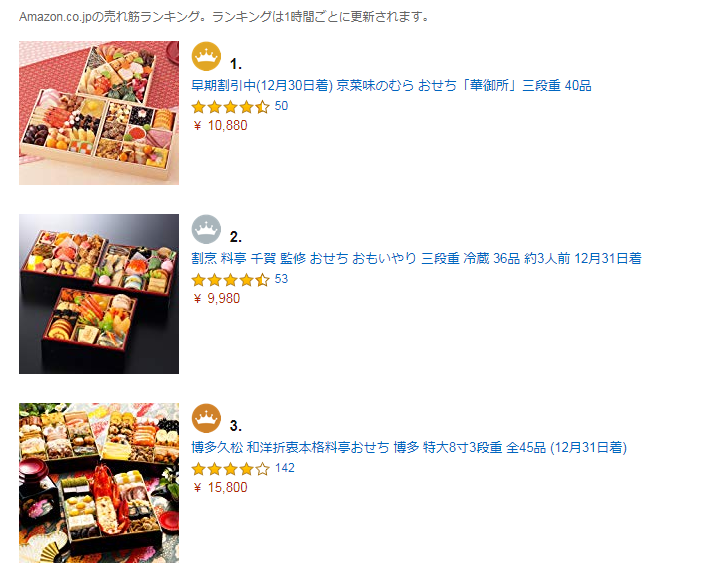
Task: Click the ¥9,980 price
Action: [x=216, y=298]
